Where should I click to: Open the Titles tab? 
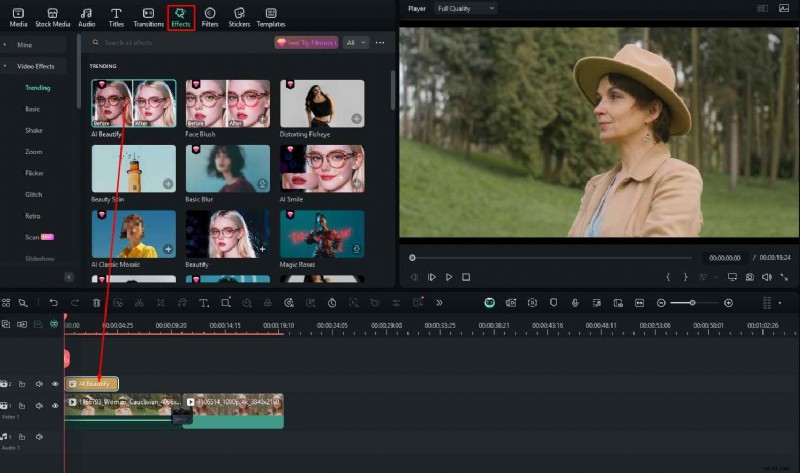pos(116,17)
